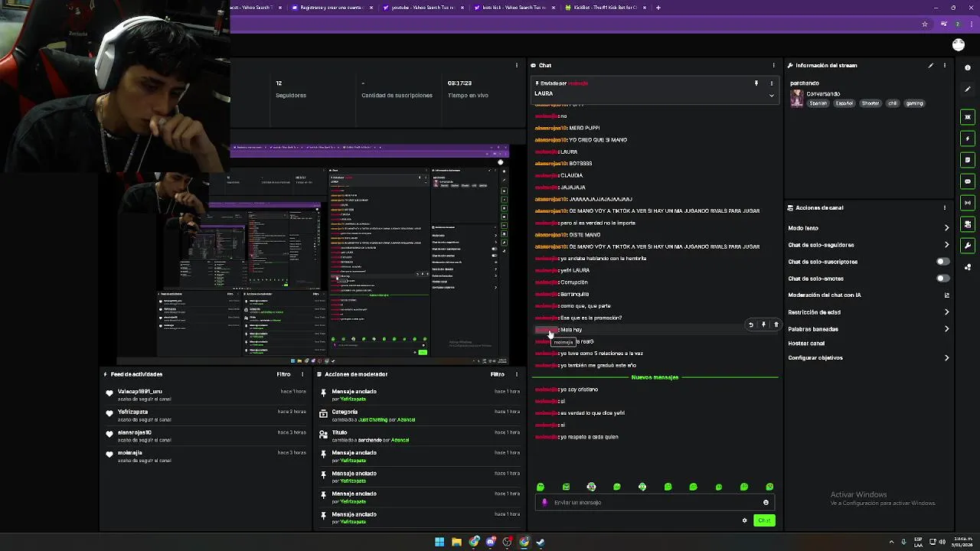
Task: Open Acciones de canal options menu
Action: click(x=945, y=207)
